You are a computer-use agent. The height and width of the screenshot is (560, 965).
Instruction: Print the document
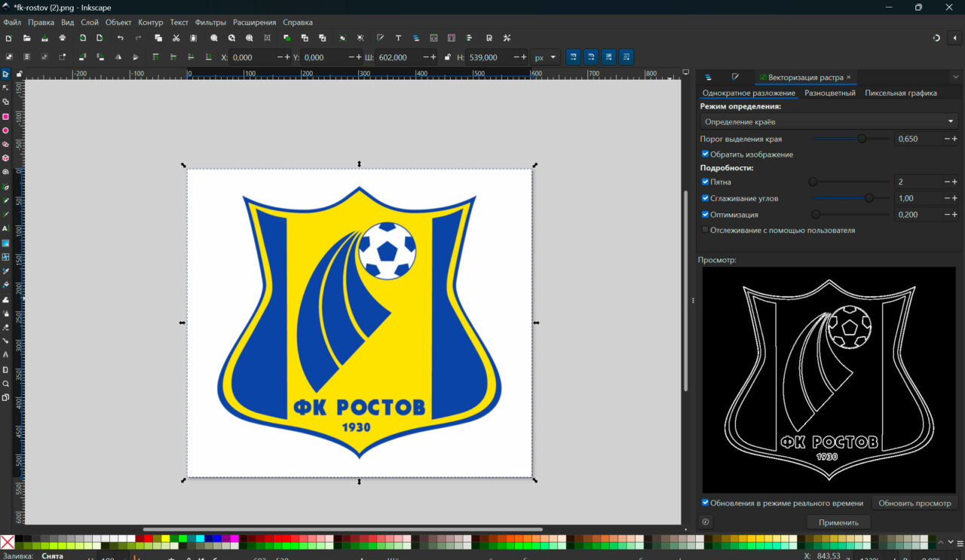[63, 38]
